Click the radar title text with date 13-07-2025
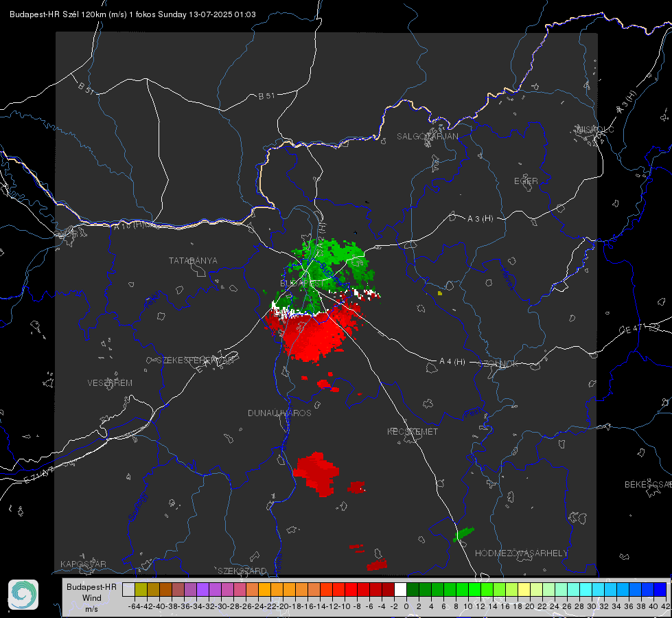 click(x=132, y=14)
